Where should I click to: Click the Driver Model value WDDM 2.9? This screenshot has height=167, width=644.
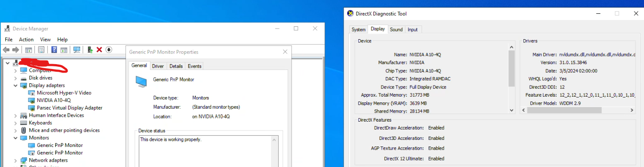[x=570, y=103]
